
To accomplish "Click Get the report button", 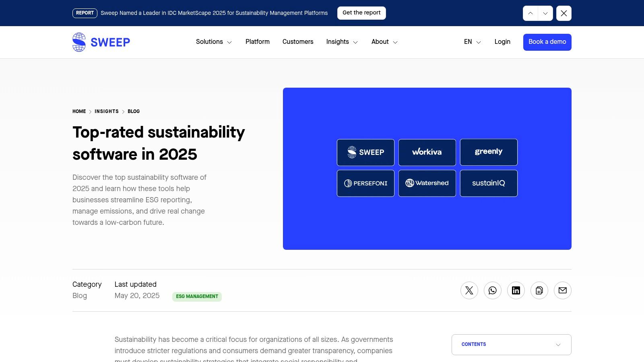I will (x=361, y=13).
